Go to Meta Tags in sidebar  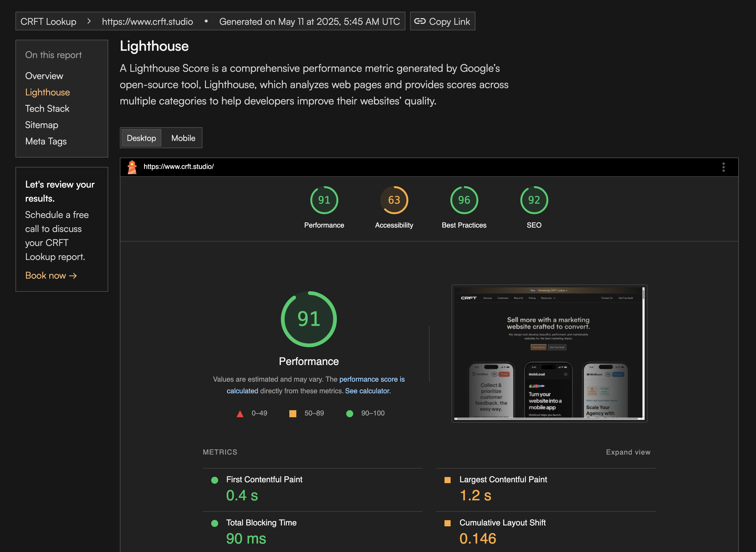[x=46, y=141]
